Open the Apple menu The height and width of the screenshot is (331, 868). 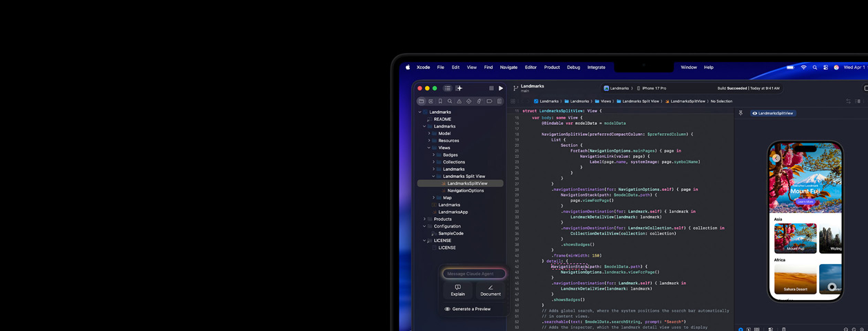(x=408, y=68)
